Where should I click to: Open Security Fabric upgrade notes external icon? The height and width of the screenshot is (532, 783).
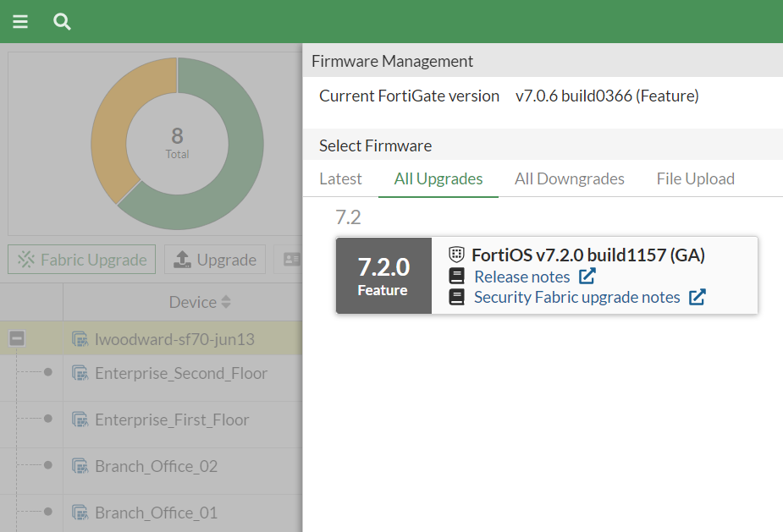[x=697, y=297]
